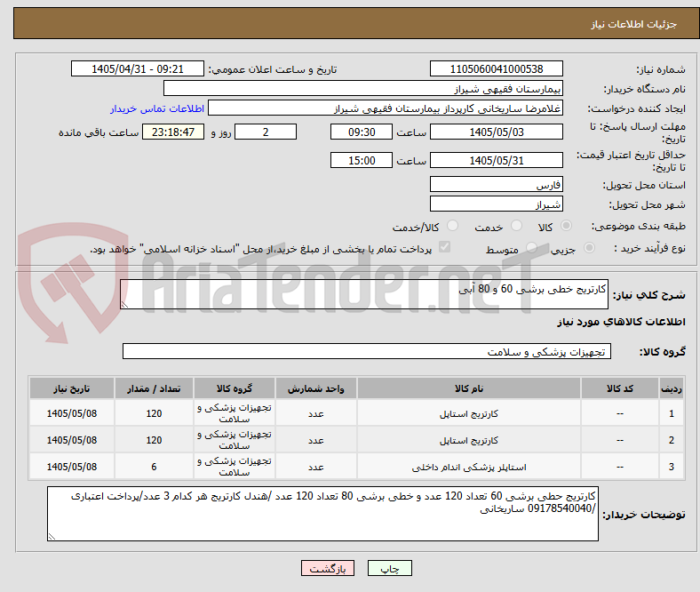Click row number 3 in the ردیف column
This screenshot has width=700, height=592.
pos(672,467)
